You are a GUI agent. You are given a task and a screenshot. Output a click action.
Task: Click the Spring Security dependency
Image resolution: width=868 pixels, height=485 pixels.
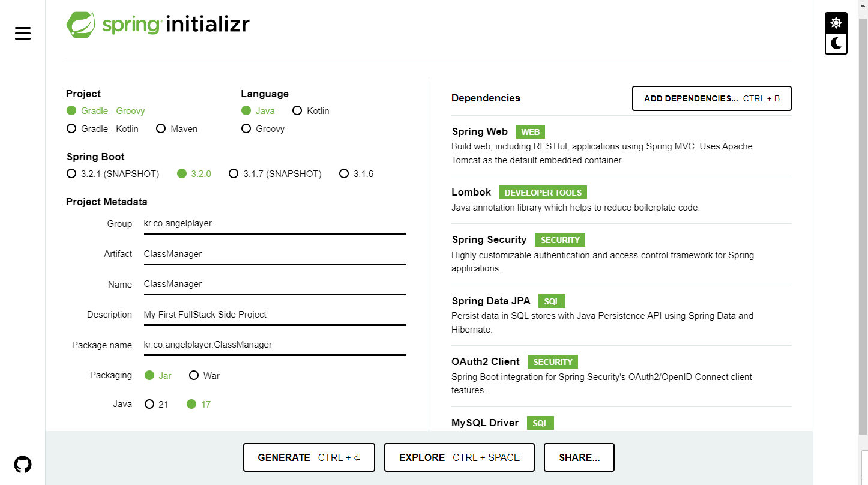(x=621, y=254)
